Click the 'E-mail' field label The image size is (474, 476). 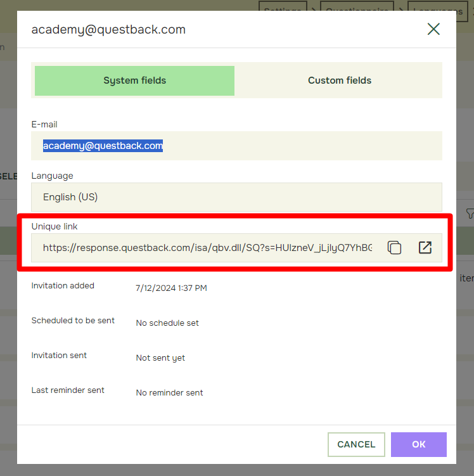pyautogui.click(x=44, y=124)
